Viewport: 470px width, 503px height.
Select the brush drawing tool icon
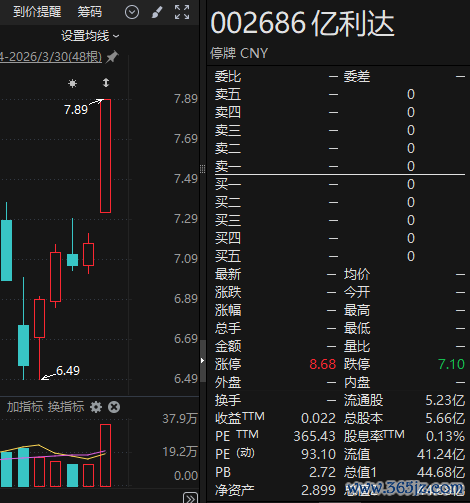coord(157,12)
